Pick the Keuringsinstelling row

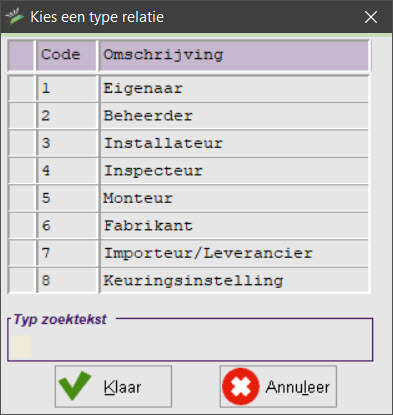[x=189, y=280]
